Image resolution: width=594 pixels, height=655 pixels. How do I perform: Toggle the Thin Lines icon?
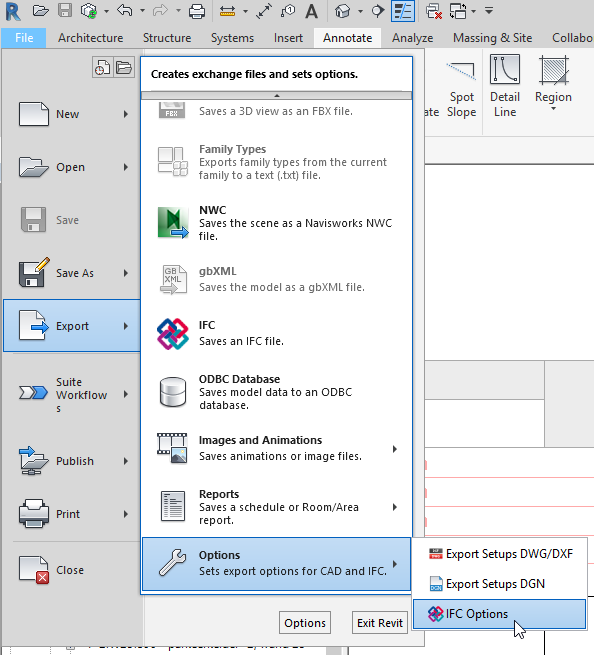(x=403, y=11)
